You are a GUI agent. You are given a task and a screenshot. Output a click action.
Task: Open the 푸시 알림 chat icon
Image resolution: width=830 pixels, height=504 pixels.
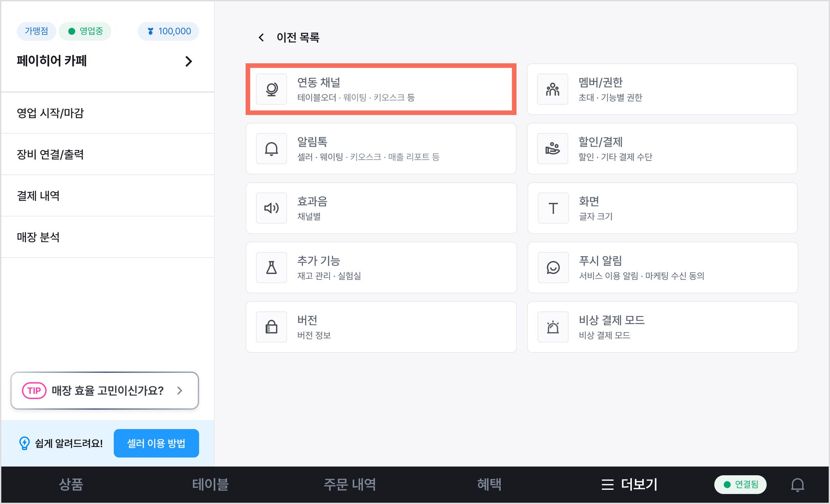click(553, 267)
